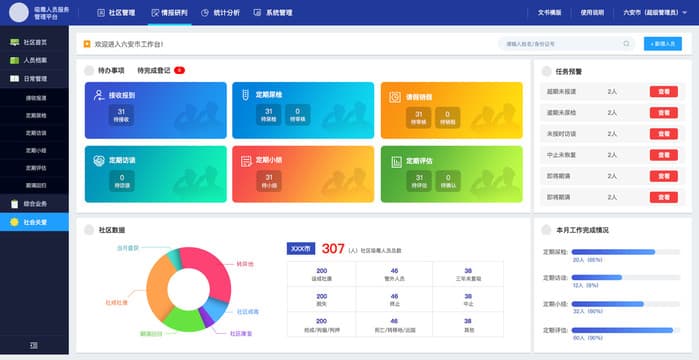Viewport: 699px width, 360px height.
Task: Toggle the sidebar collapse icon at bottom
Action: coord(34,345)
